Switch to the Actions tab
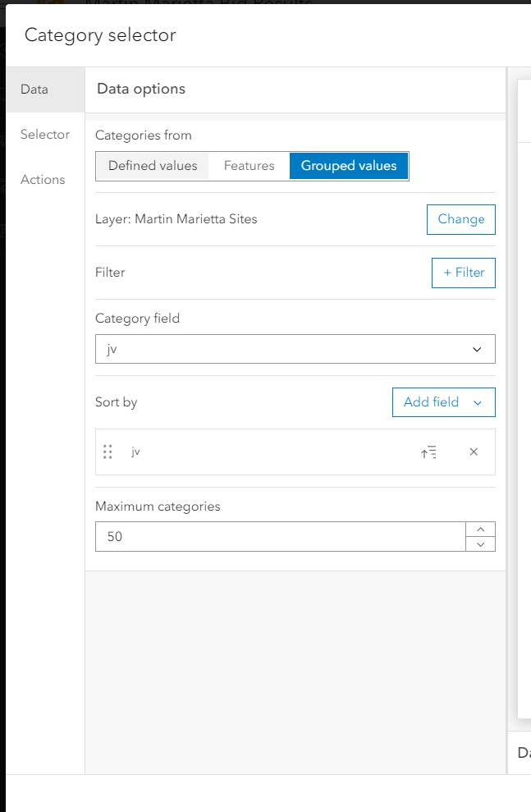531x812 pixels. pyautogui.click(x=43, y=179)
